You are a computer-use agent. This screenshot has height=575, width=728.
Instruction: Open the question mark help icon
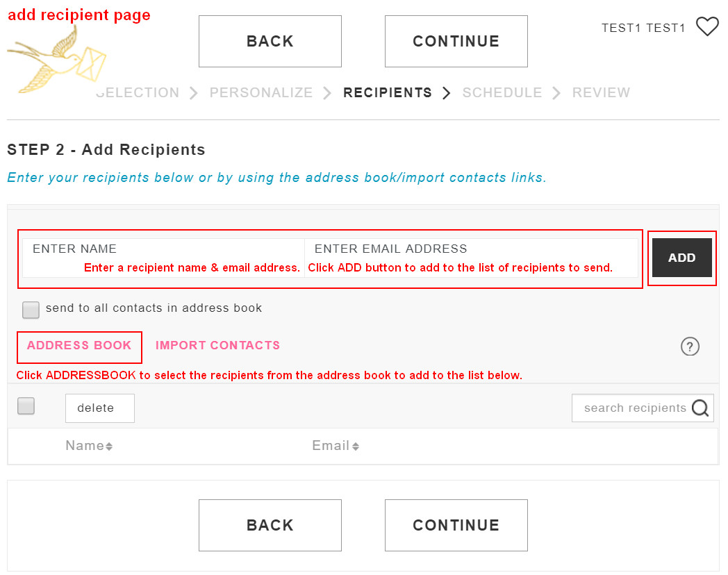tap(690, 347)
